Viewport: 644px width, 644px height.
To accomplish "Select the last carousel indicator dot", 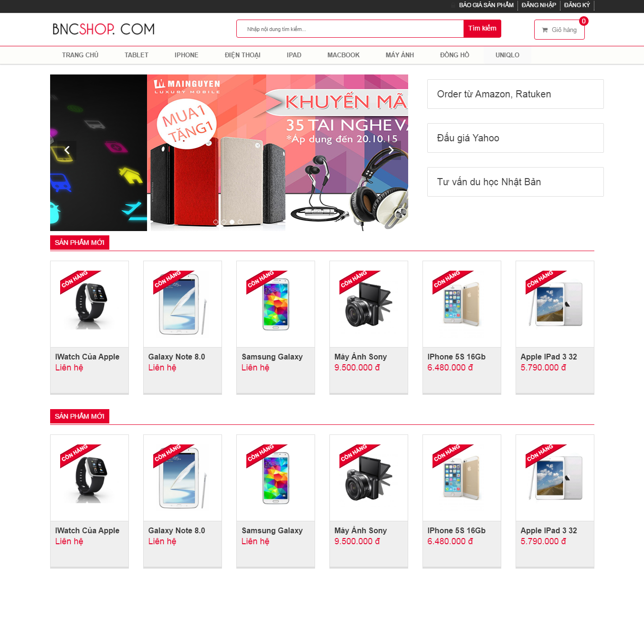I will click(x=240, y=222).
